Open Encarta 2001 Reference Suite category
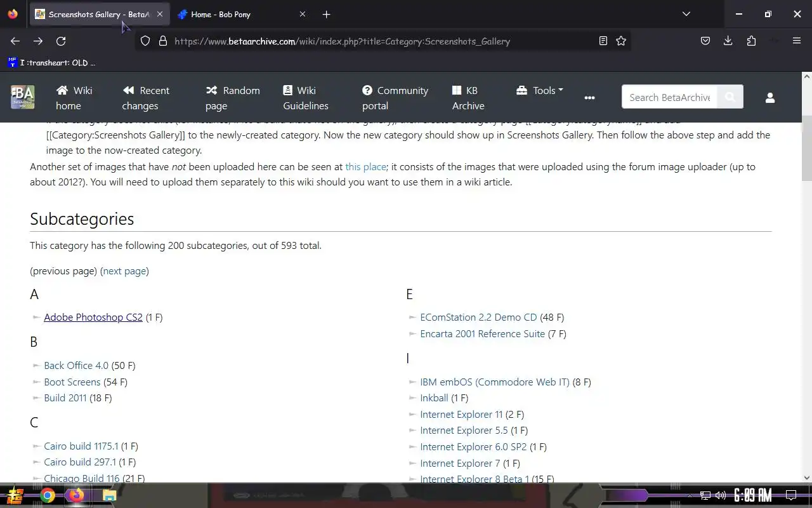This screenshot has height=508, width=812. 483,334
